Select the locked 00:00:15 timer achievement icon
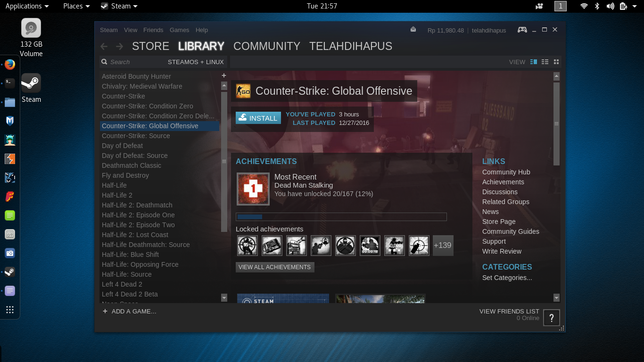Viewport: 644px width, 362px height. point(370,246)
